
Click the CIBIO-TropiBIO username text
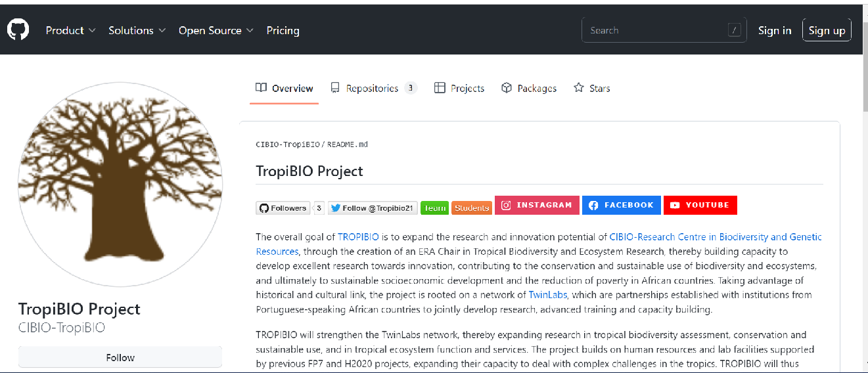[62, 328]
